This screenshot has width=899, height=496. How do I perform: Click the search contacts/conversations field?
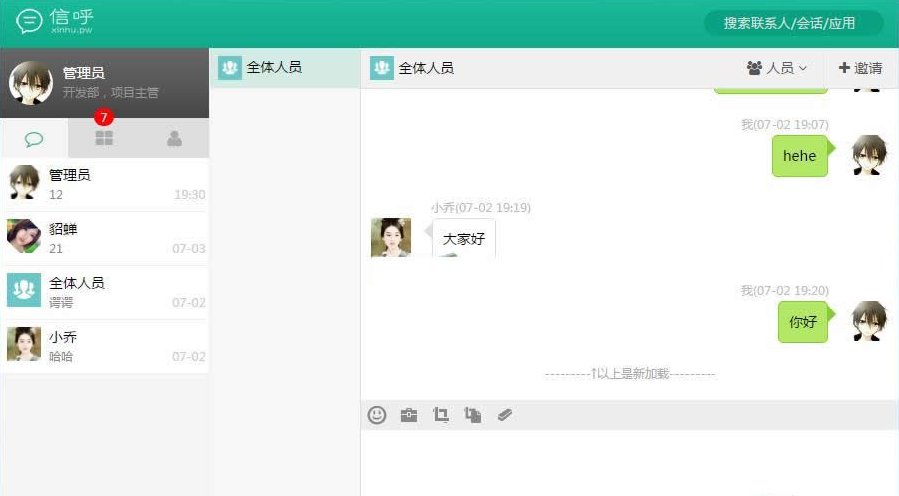tap(793, 24)
